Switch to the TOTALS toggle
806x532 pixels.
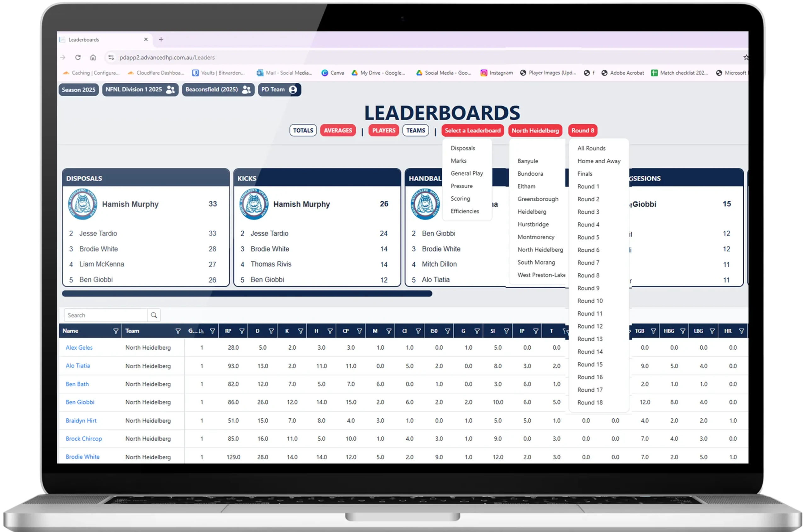tap(303, 131)
